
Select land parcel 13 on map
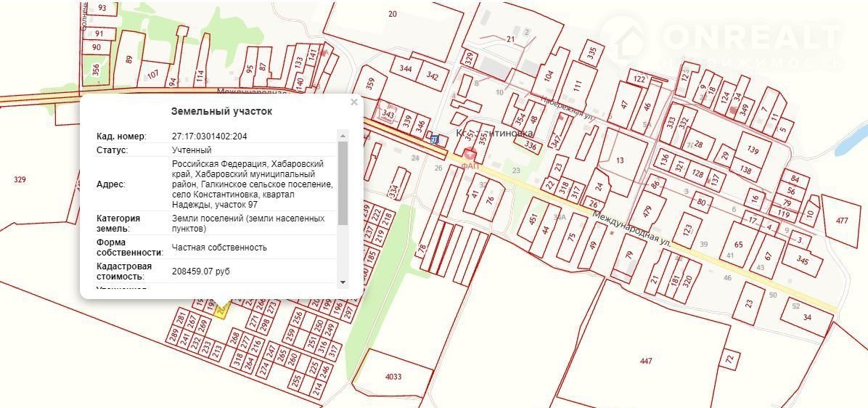coord(619,160)
